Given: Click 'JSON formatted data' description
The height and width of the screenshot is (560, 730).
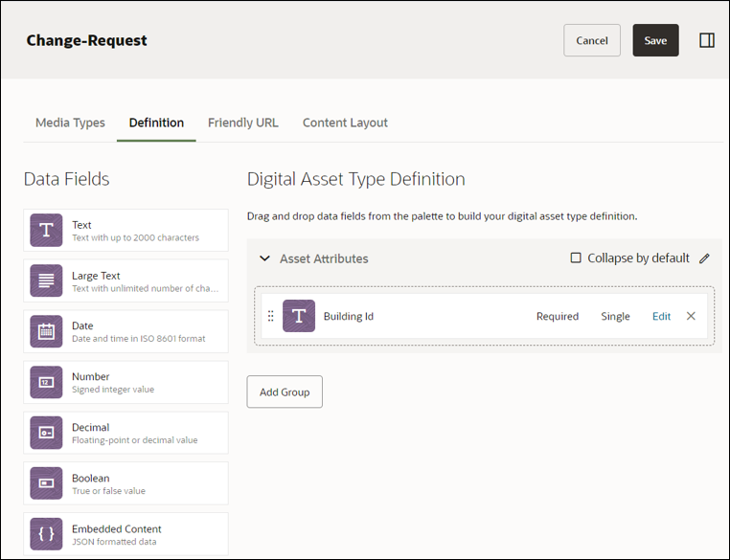Looking at the screenshot, I should point(114,542).
